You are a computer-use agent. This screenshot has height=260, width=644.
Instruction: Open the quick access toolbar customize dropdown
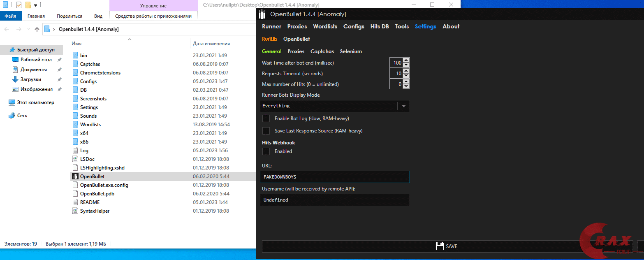36,5
